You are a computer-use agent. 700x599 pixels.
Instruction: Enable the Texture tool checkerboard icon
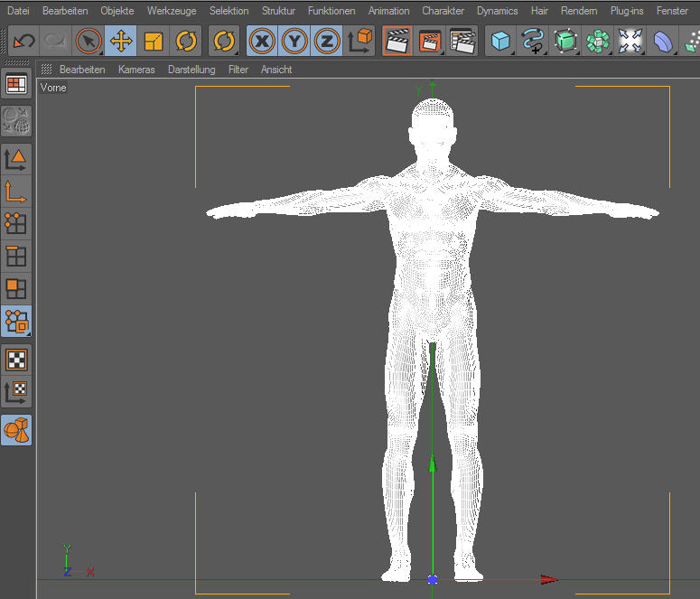click(x=16, y=360)
